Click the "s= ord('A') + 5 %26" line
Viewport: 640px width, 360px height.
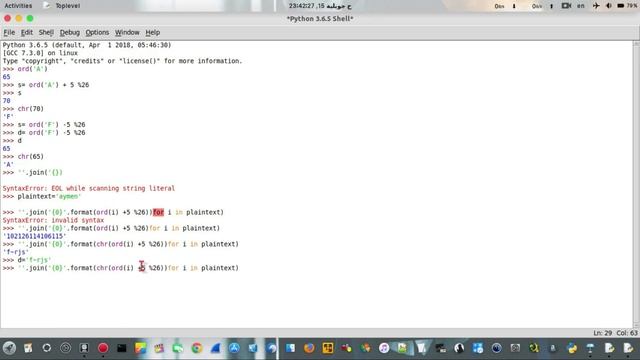pyautogui.click(x=46, y=85)
